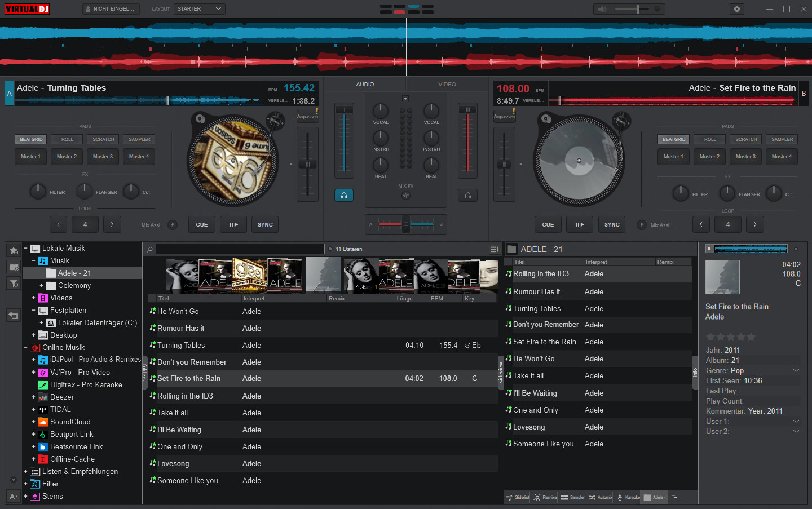Toggle Mix Assist button on deck A
The image size is (812, 509).
[173, 225]
